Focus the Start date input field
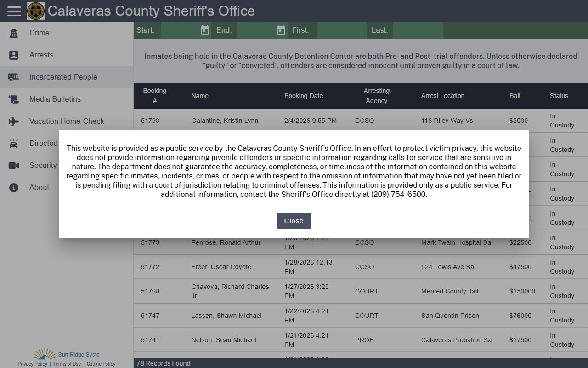 180,30
